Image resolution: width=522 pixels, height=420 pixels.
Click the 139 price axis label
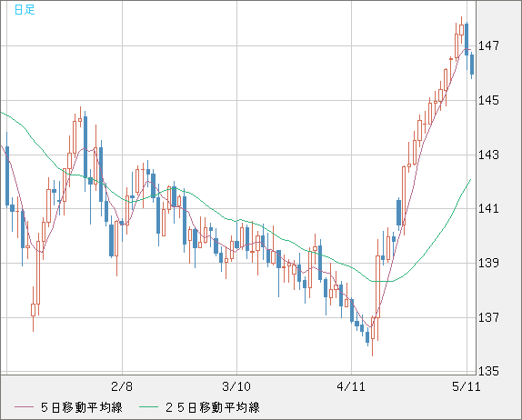click(488, 263)
